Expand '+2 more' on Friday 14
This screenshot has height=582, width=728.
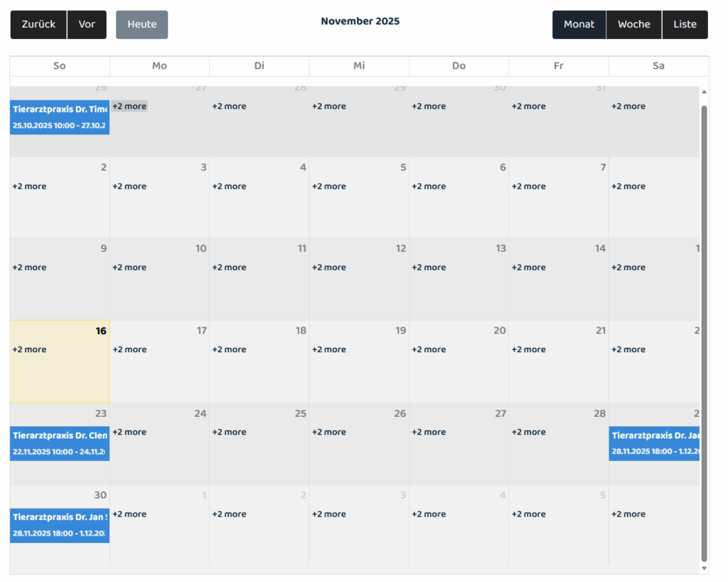click(529, 268)
